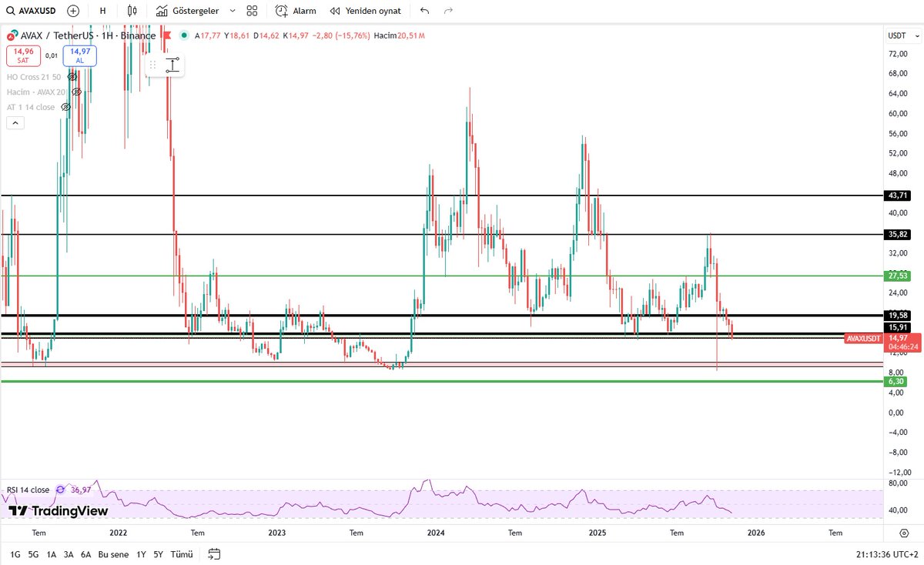Screen dimensions: 924x565
Task: Set date range to 1Y
Action: [x=141, y=553]
